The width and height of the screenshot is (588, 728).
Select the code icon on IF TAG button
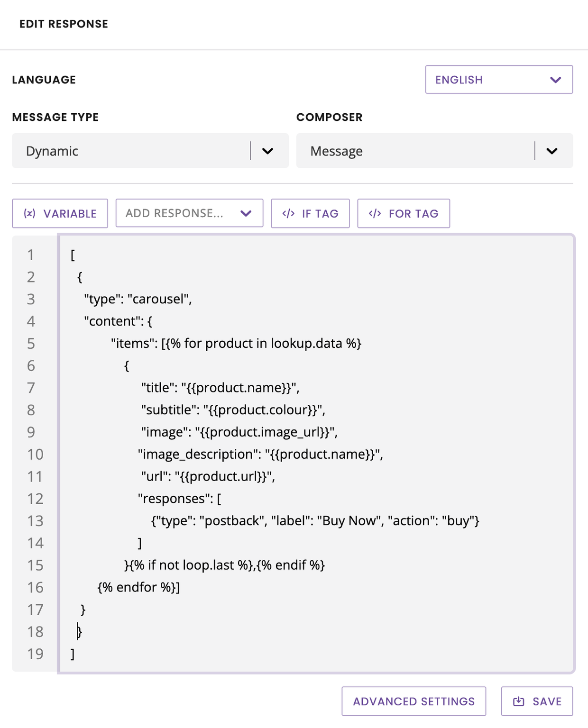click(287, 213)
